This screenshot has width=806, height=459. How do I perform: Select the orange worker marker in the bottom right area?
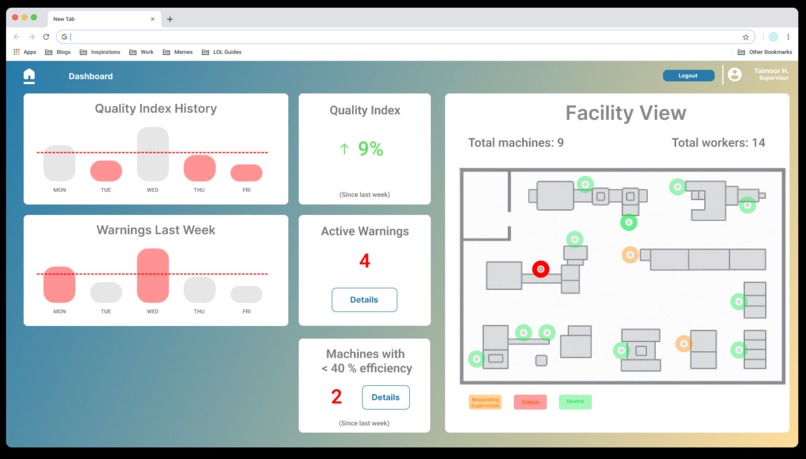(683, 344)
